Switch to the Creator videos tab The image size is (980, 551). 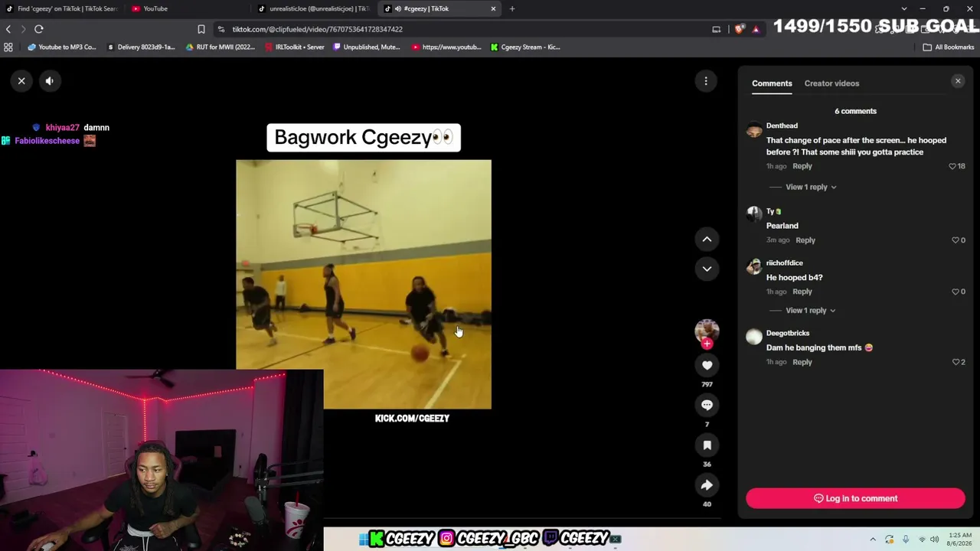(x=831, y=83)
